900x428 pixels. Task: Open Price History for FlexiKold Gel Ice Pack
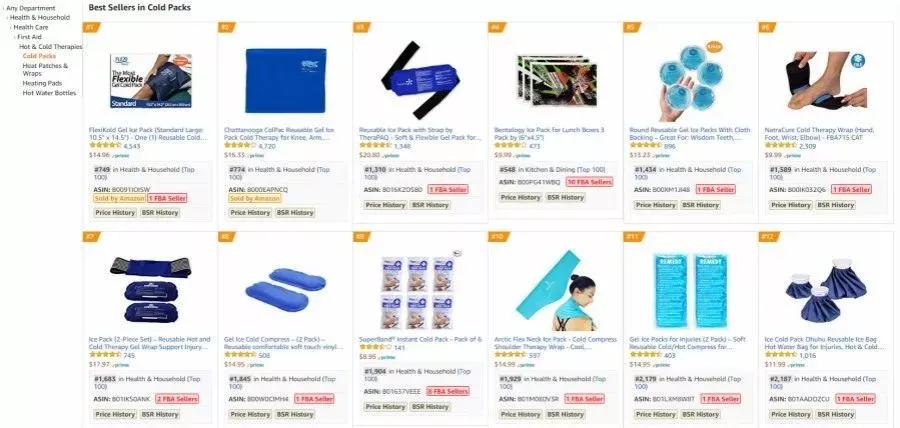pyautogui.click(x=115, y=212)
